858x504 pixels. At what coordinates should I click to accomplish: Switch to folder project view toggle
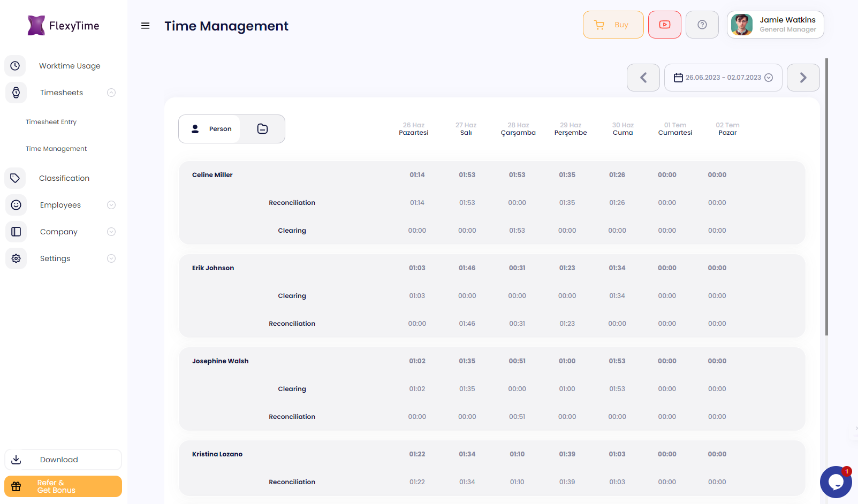(x=262, y=129)
